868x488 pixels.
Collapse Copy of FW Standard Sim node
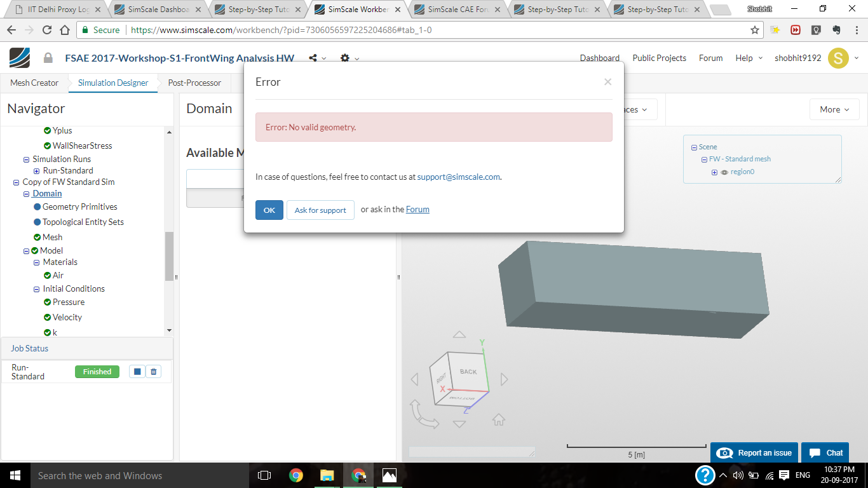17,182
